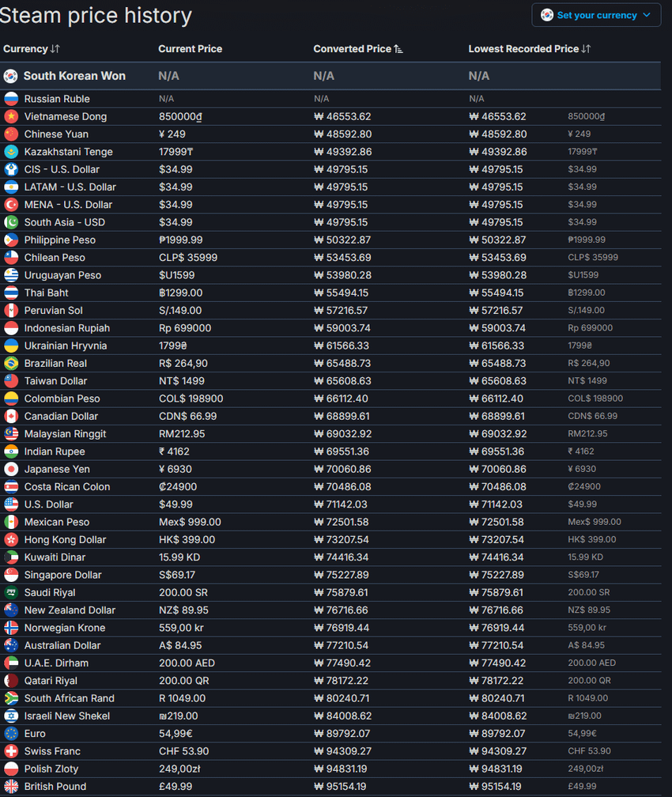
Task: Click the Russian Ruble flag icon
Action: click(x=11, y=99)
